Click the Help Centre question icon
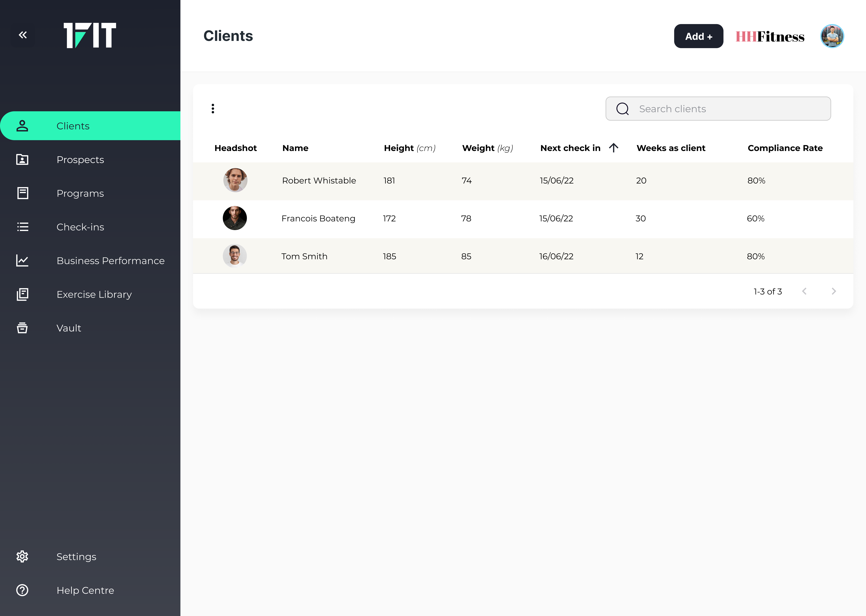 [22, 590]
